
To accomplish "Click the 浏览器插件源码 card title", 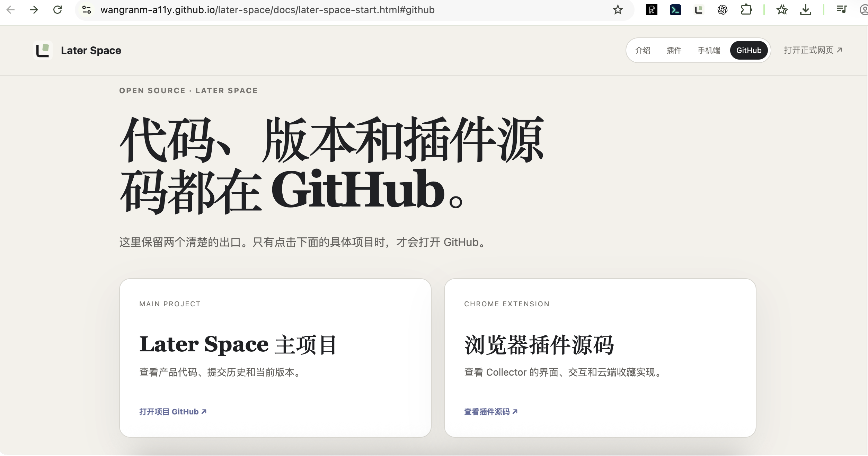I will (x=539, y=345).
